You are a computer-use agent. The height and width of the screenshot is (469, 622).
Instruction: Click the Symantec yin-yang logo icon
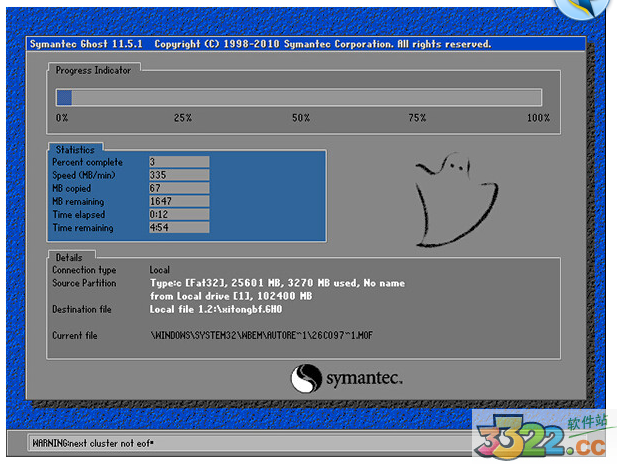tap(306, 378)
